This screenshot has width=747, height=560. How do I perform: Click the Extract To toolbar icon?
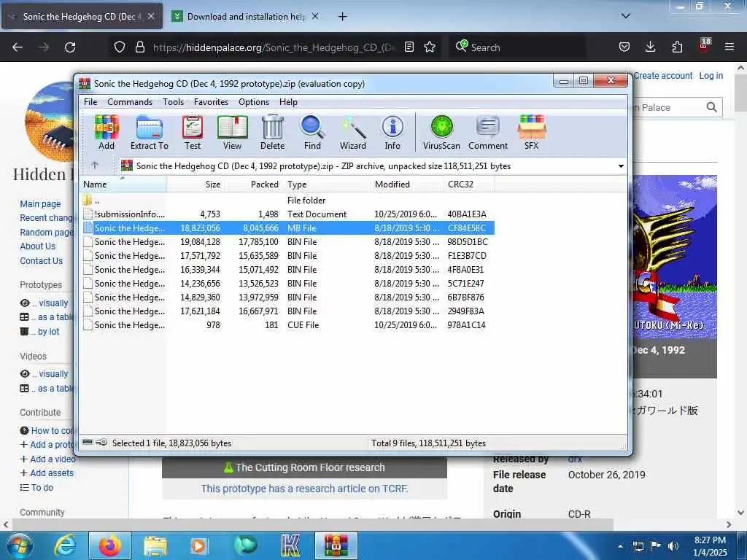click(x=149, y=133)
